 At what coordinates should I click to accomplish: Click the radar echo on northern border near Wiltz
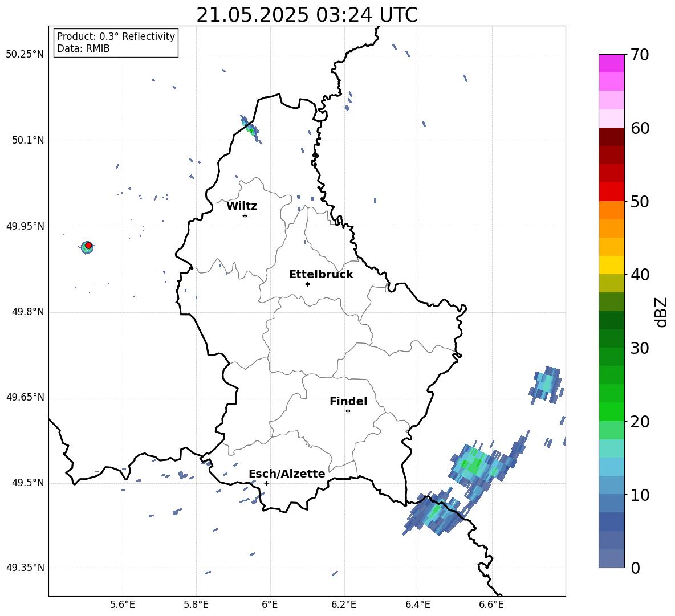coord(250,128)
